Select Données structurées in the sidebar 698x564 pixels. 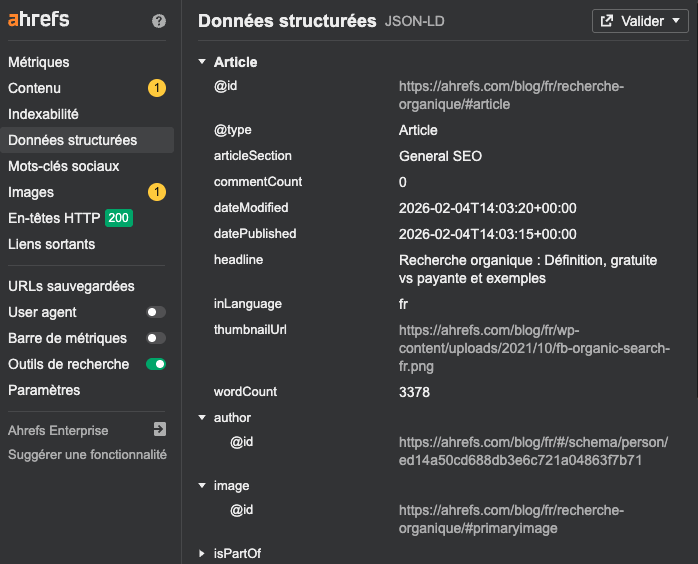(87, 140)
